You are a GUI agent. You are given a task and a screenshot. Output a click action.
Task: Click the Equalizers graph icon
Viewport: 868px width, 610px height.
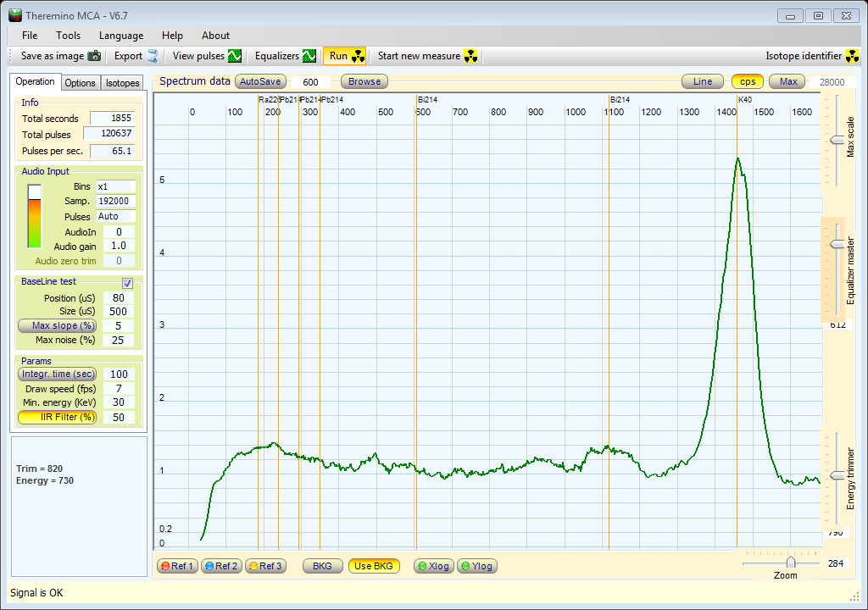(x=309, y=56)
